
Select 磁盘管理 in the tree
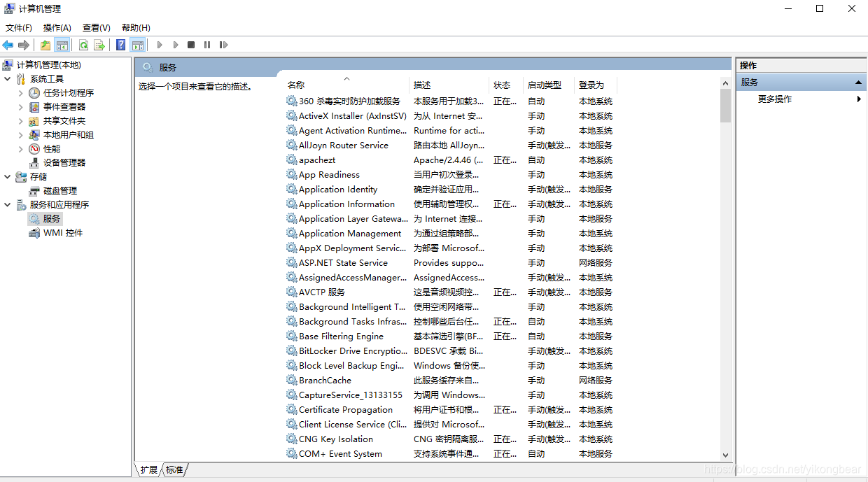pos(60,191)
